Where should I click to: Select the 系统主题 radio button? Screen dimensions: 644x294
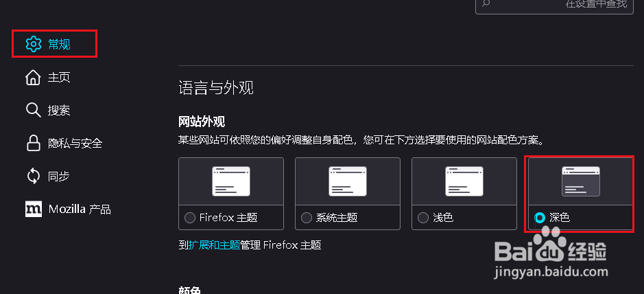(307, 218)
